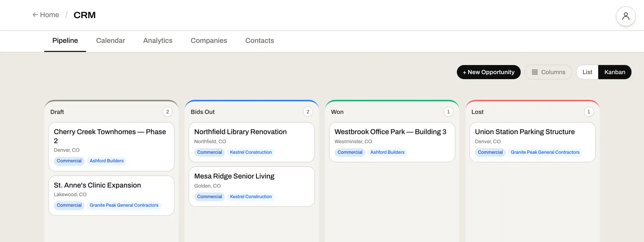Click Commercial tag on Northfield Library card
This screenshot has width=644, height=242.
(210, 152)
